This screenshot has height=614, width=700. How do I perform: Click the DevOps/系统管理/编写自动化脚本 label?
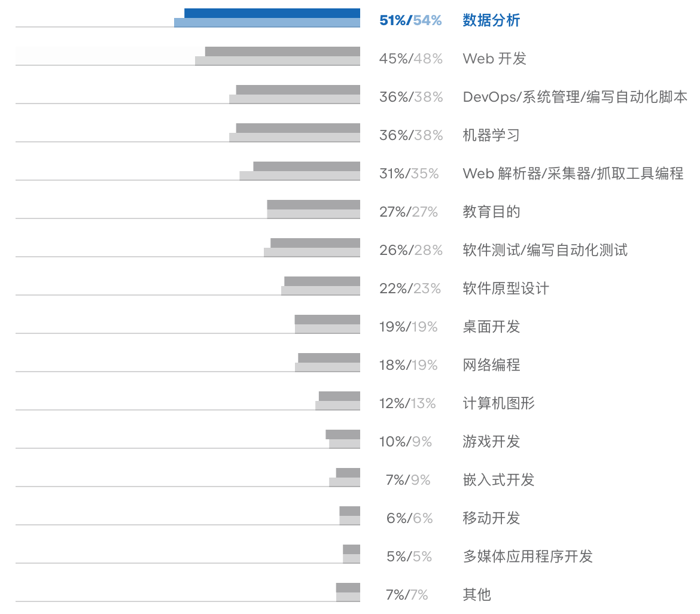point(575,97)
